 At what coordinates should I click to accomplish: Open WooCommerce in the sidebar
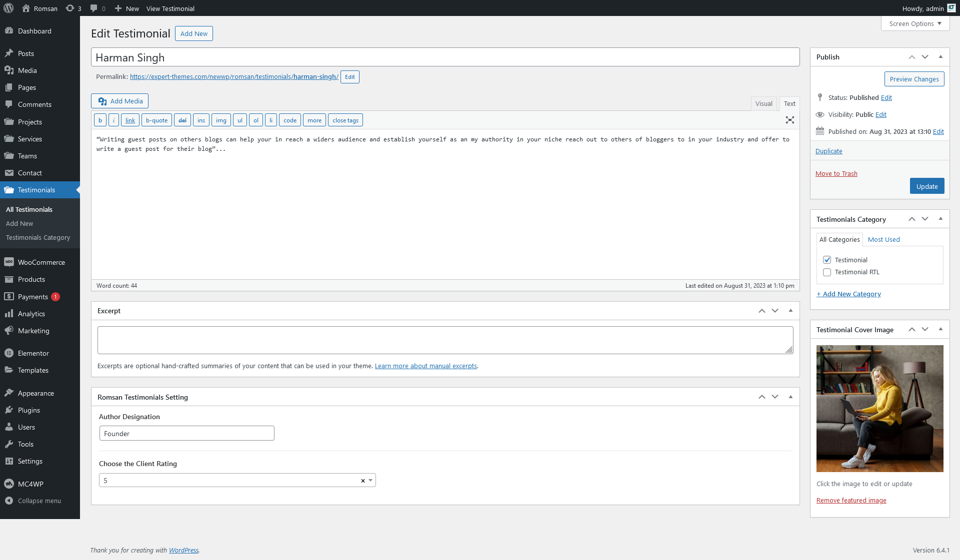pyautogui.click(x=41, y=262)
